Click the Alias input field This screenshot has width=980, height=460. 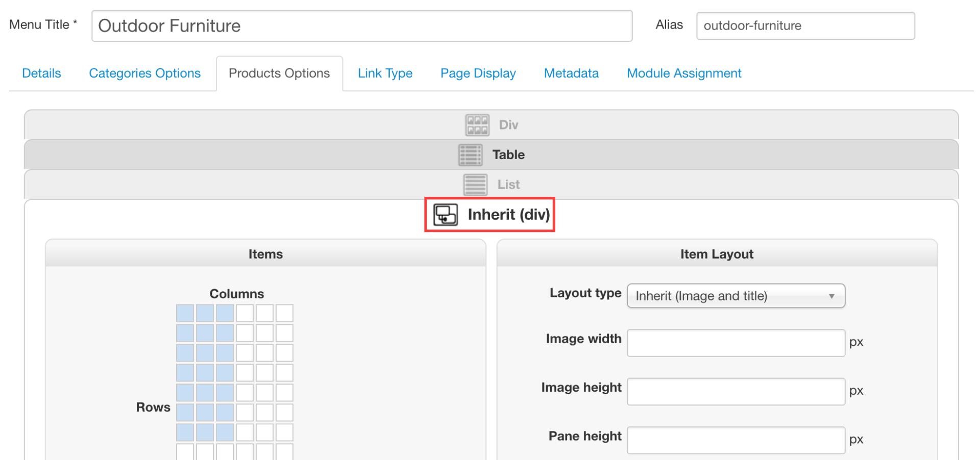pos(805,26)
